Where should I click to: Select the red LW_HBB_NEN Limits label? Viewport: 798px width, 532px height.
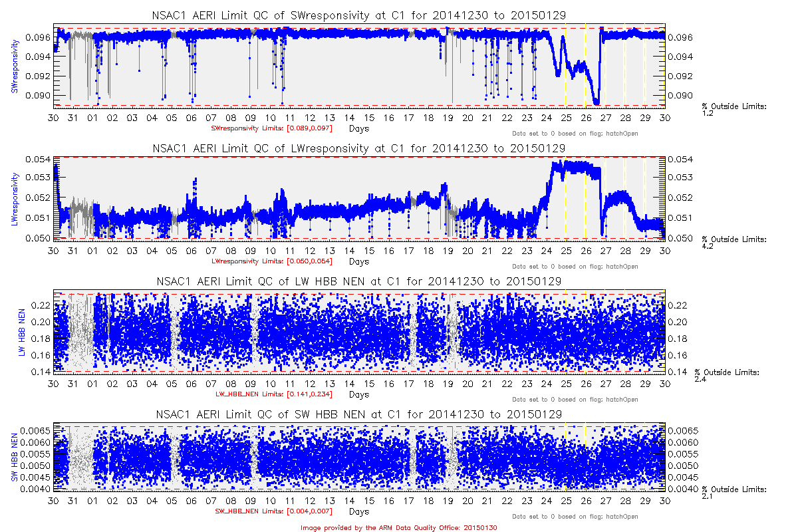271,394
